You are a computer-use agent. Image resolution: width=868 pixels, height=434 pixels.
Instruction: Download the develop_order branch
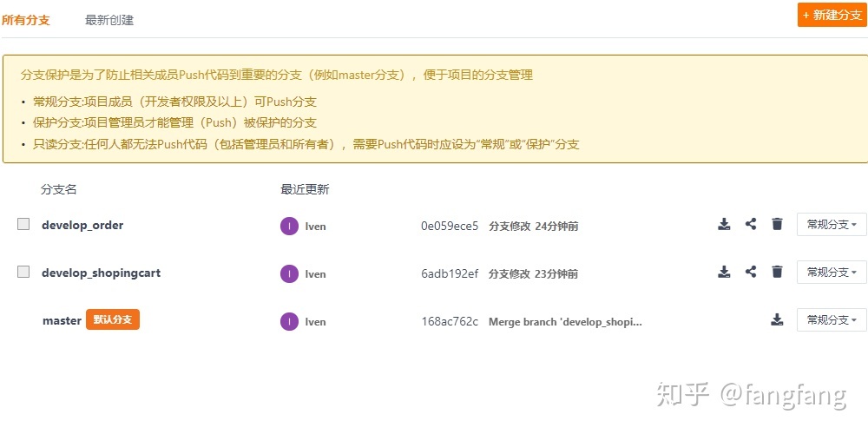(724, 224)
